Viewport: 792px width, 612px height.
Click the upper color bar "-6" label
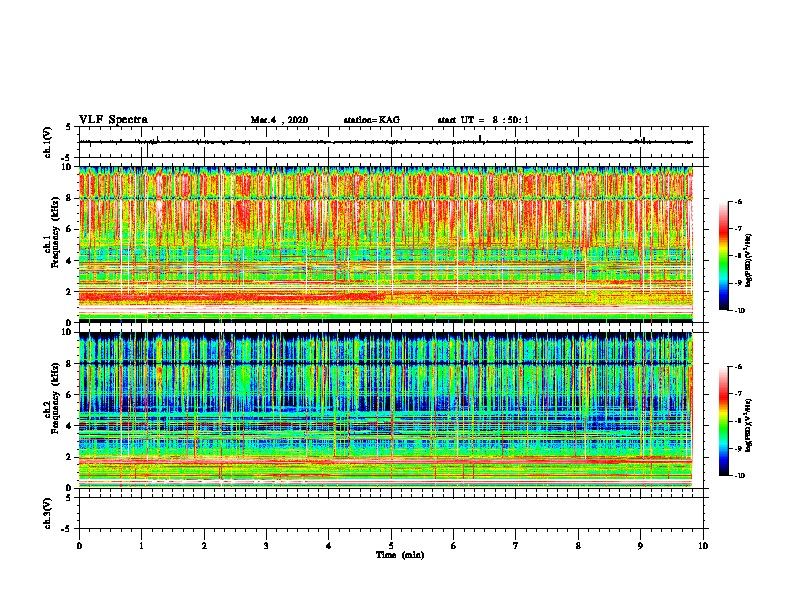738,201
